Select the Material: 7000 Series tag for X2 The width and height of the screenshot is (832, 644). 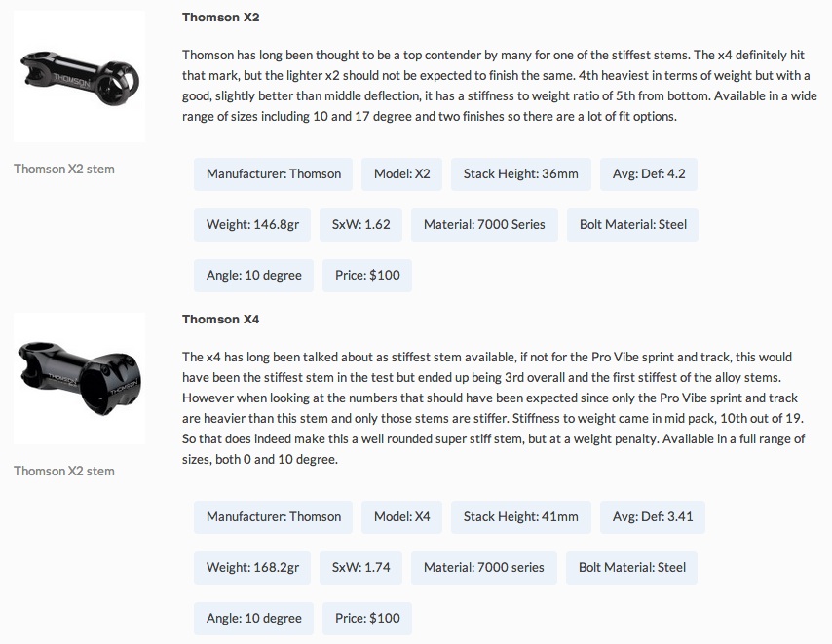[484, 225]
